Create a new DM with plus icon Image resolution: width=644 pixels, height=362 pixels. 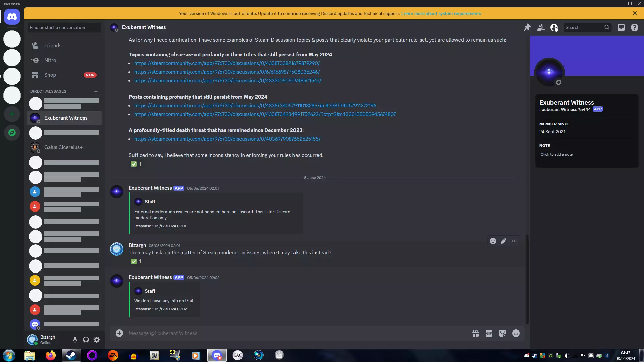click(96, 91)
